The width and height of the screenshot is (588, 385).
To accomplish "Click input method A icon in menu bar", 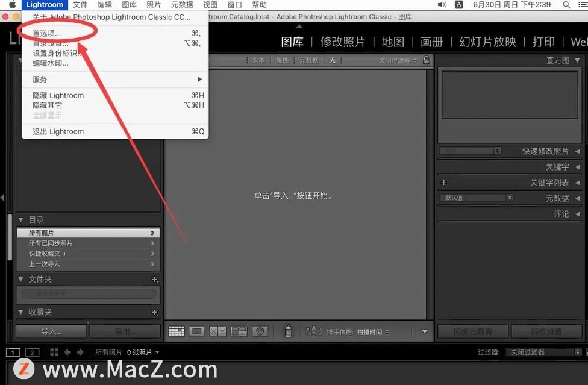I will pos(459,4).
